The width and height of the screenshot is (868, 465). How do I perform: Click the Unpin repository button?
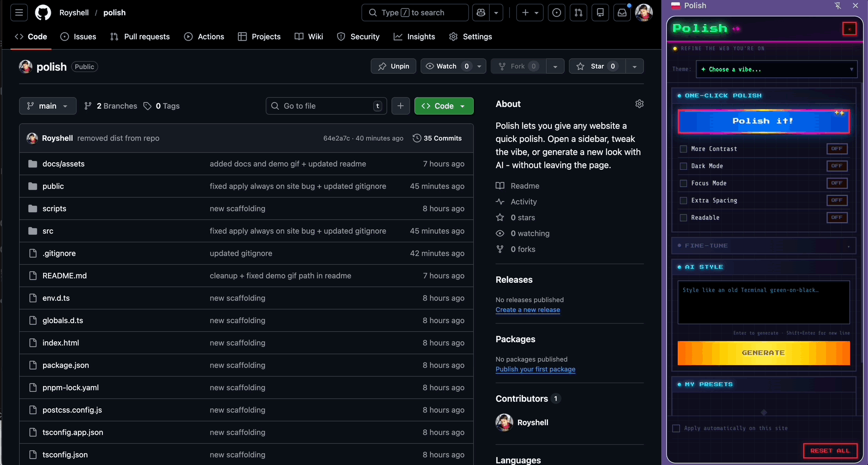pos(394,67)
